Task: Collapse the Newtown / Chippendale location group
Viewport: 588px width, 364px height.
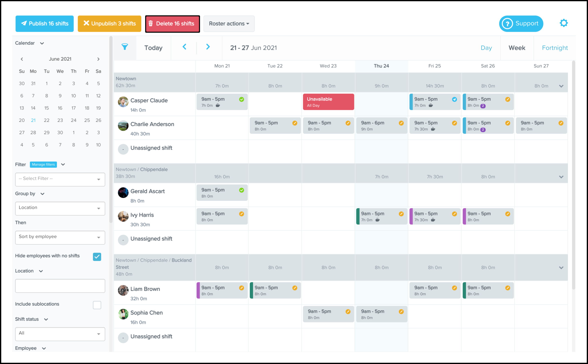Action: (561, 177)
